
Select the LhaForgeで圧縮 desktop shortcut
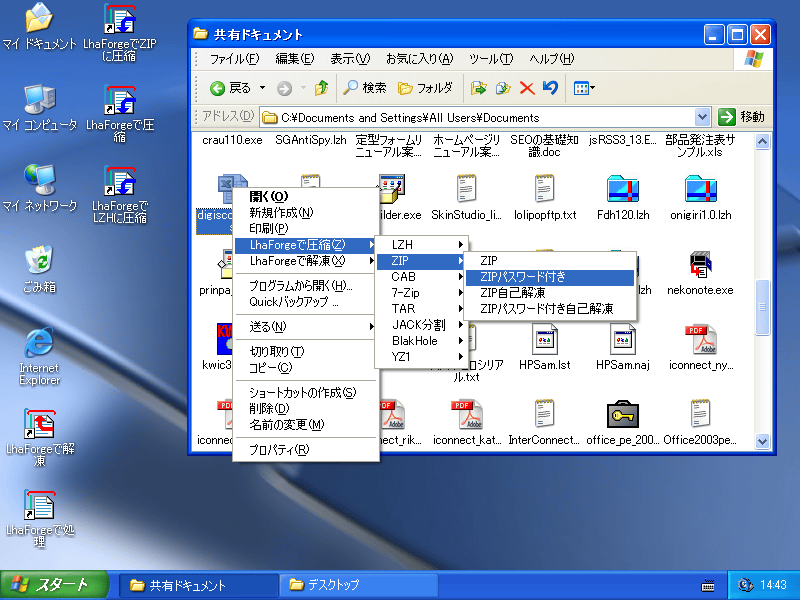(120, 113)
